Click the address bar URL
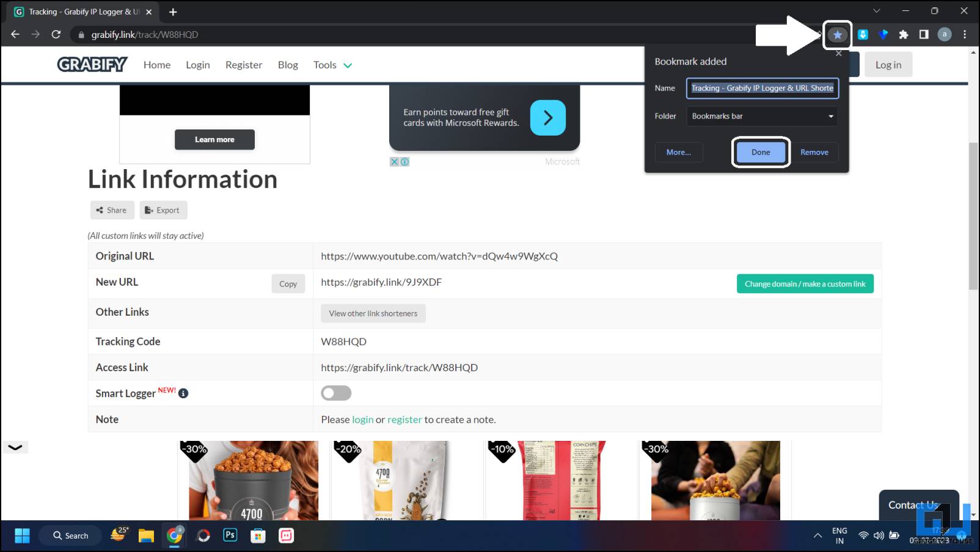Screen dimensions: 980x552 (144, 35)
